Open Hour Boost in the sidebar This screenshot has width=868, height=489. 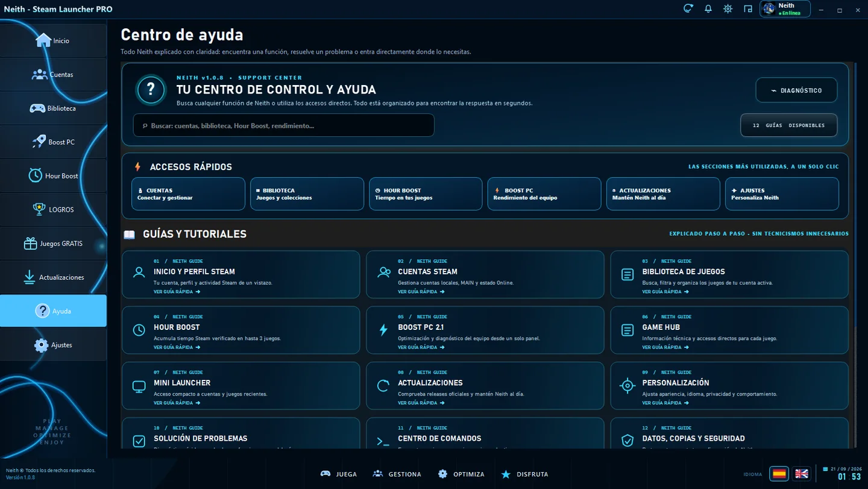pos(54,175)
